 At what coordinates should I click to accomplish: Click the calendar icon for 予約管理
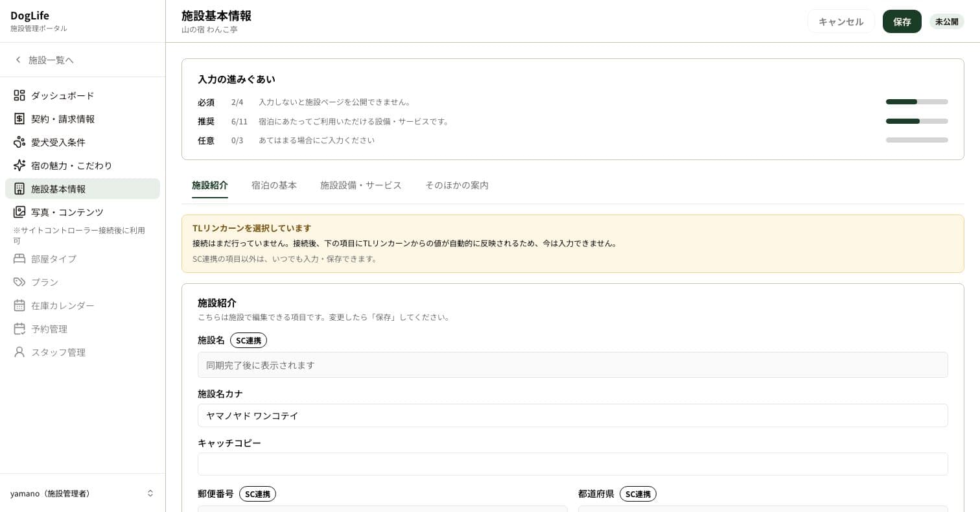[19, 329]
